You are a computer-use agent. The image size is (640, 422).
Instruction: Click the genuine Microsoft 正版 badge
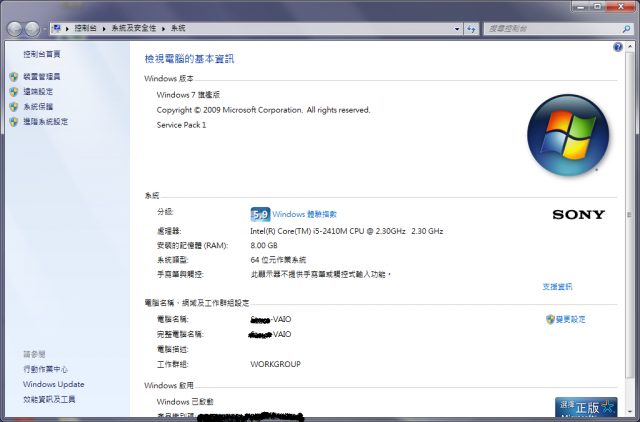pos(586,407)
